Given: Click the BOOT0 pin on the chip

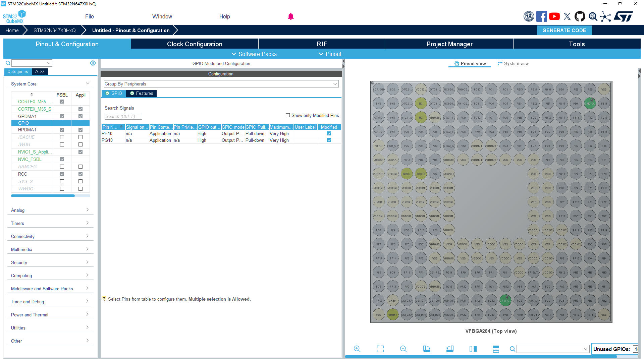Looking at the screenshot, I should 421,174.
